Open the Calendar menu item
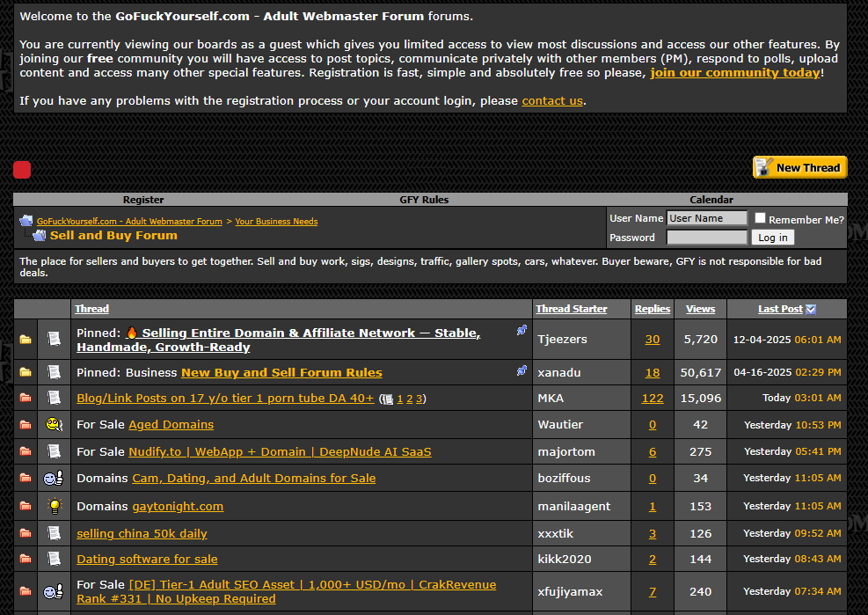868x615 pixels. (x=711, y=200)
